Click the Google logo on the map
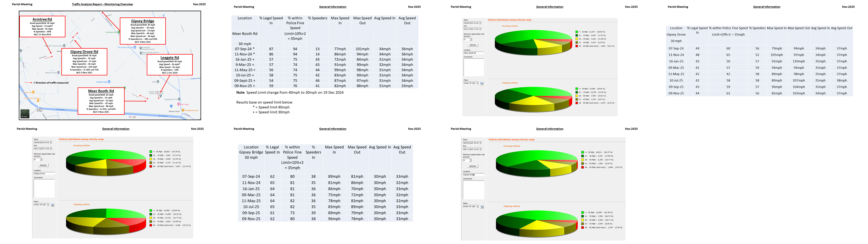 point(132,117)
